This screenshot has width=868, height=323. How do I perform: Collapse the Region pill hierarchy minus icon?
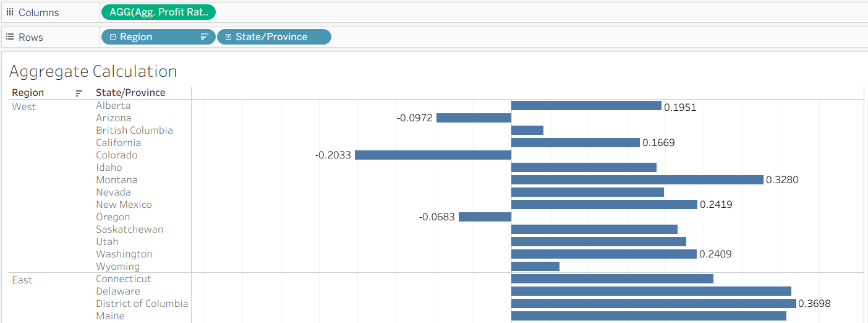tap(113, 37)
